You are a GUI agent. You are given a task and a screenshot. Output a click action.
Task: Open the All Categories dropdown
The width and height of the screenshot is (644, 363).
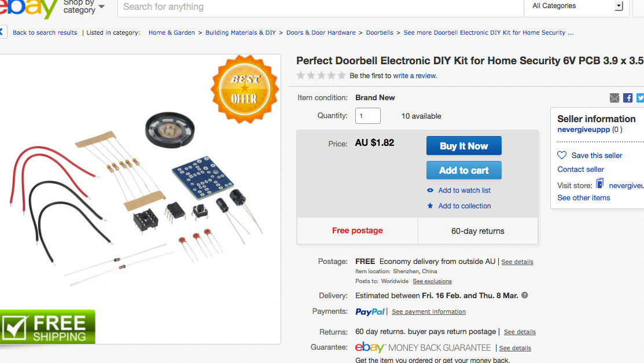576,6
